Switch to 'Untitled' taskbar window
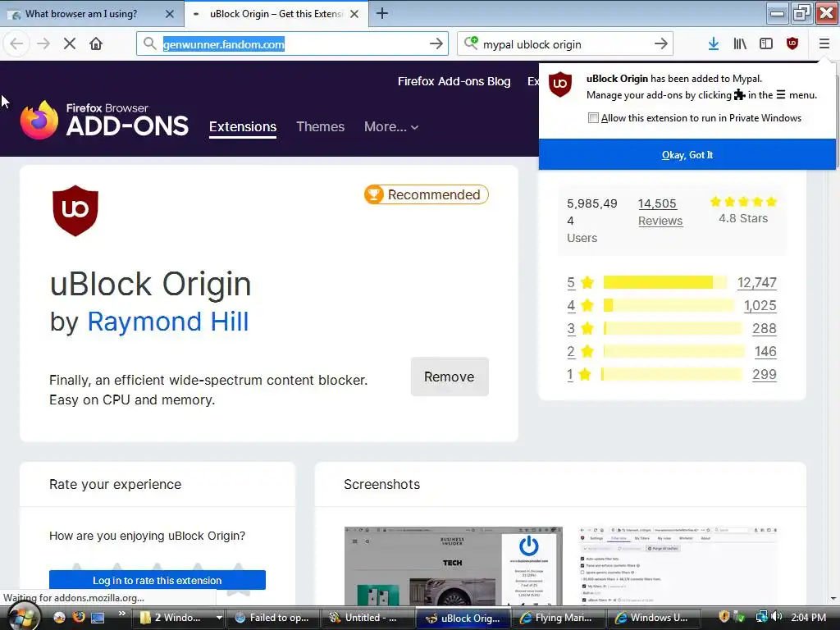840x630 pixels. 367,618
